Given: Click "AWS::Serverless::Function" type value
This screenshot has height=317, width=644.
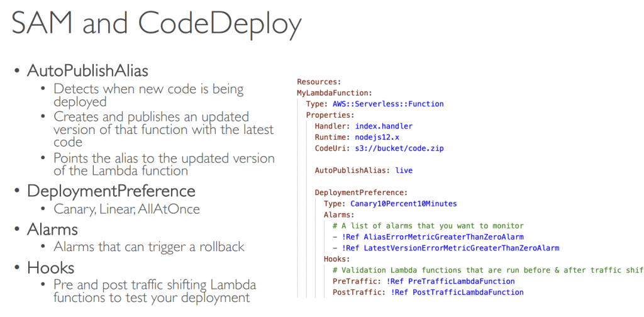Looking at the screenshot, I should [388, 104].
